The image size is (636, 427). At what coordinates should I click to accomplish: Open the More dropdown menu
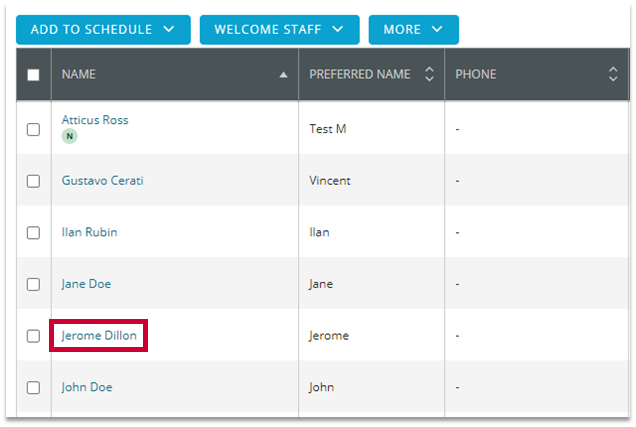[x=413, y=30]
